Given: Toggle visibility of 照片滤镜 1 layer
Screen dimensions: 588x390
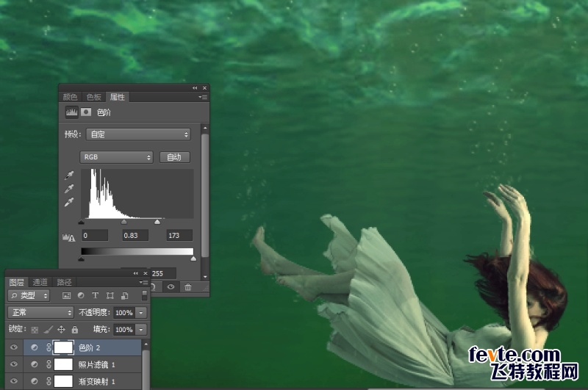Looking at the screenshot, I should [x=15, y=364].
